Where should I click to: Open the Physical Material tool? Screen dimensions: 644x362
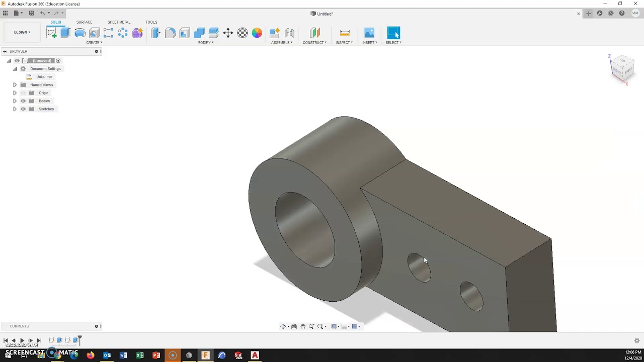243,33
